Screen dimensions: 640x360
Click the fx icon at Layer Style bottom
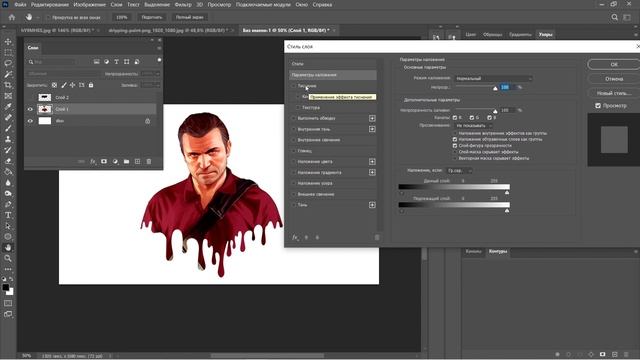point(295,237)
